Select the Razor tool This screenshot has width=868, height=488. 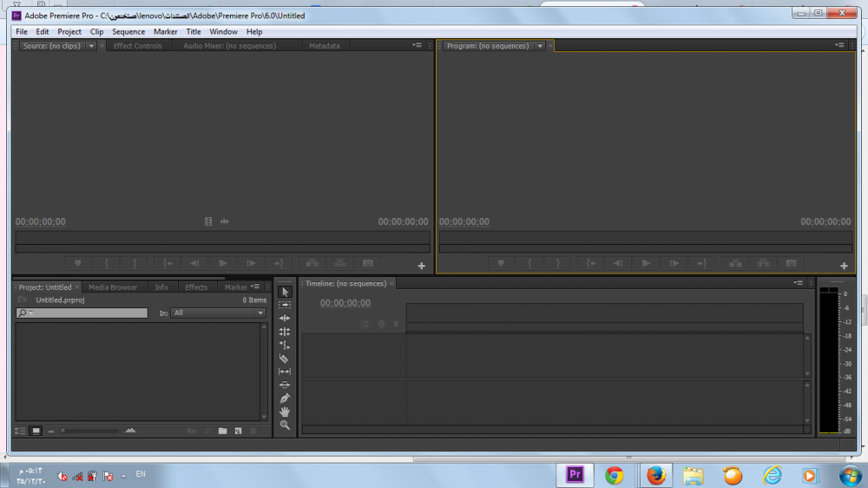point(285,358)
